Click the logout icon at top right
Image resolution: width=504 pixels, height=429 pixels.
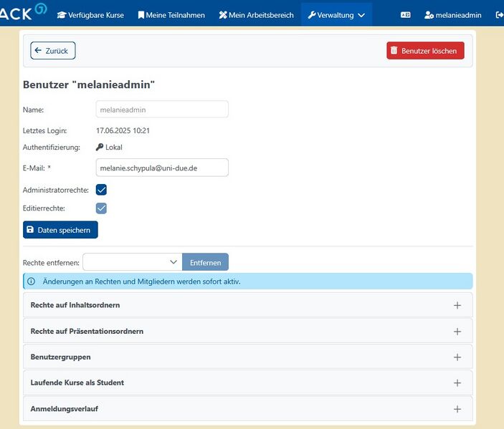499,15
